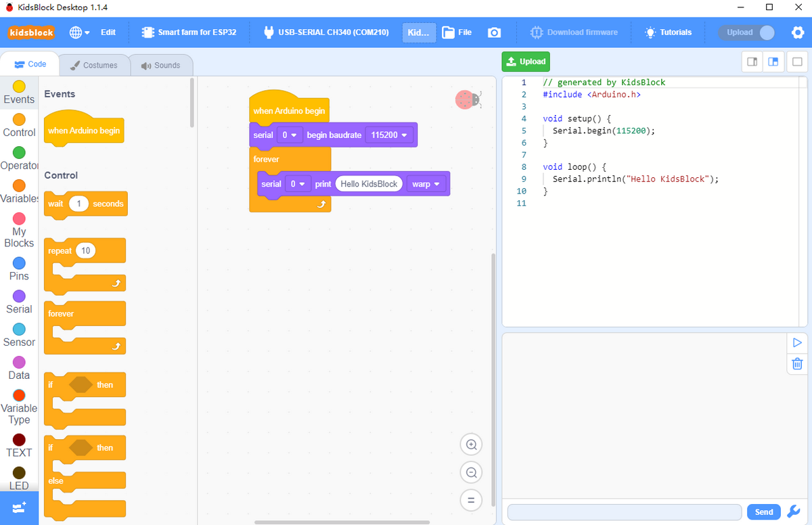Open serial 0 dropdown in print block
This screenshot has height=525, width=812.
(298, 184)
